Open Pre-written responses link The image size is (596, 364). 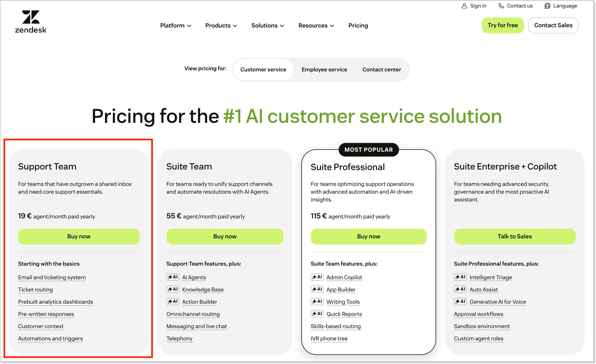coord(46,314)
